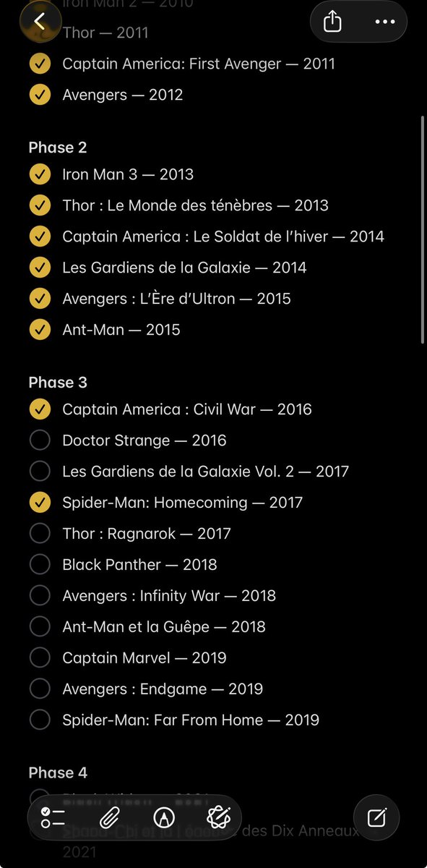The width and height of the screenshot is (427, 868).
Task: Tap the Phase 3 heading text
Action: 58,382
